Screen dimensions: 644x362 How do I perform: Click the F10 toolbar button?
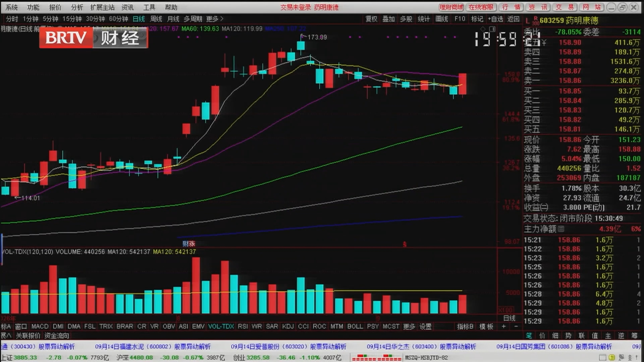(460, 19)
